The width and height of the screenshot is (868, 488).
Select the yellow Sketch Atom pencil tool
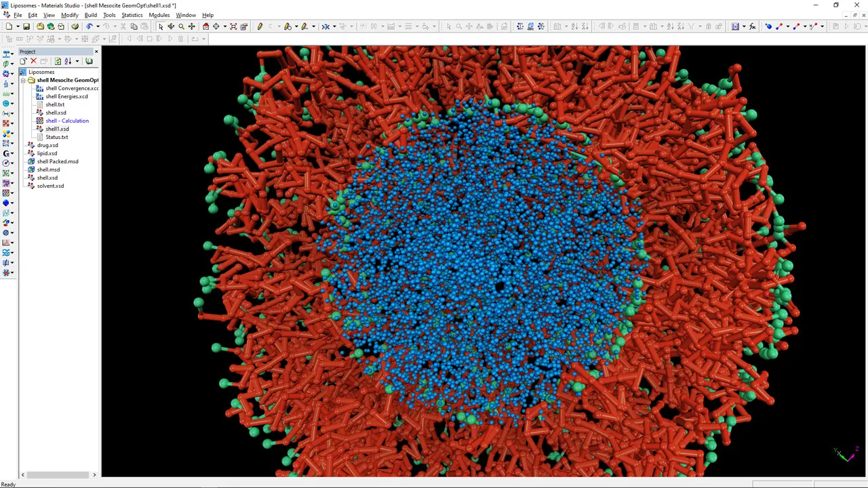point(260,26)
